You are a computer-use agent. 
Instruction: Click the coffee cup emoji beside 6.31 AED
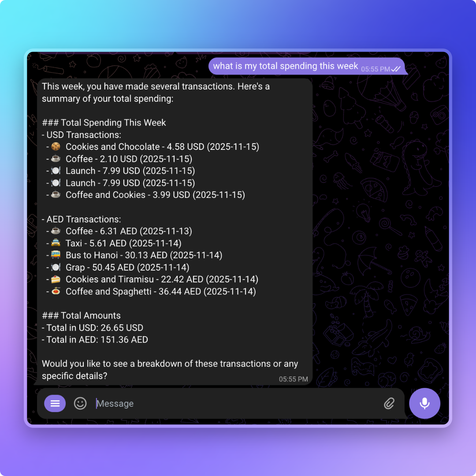56,231
